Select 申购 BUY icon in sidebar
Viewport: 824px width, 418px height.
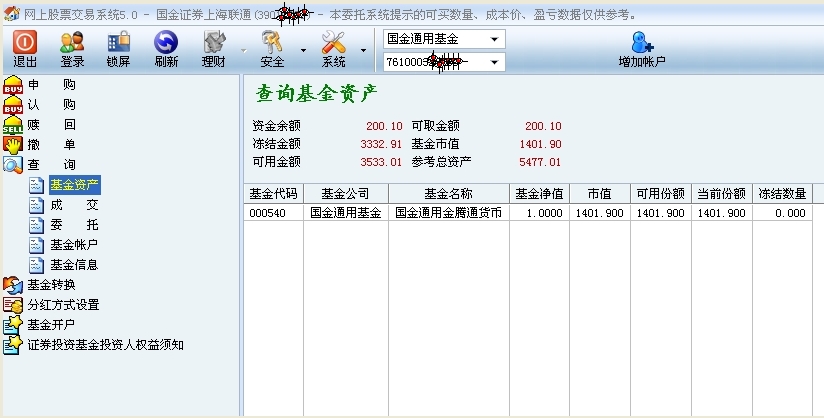[13, 85]
